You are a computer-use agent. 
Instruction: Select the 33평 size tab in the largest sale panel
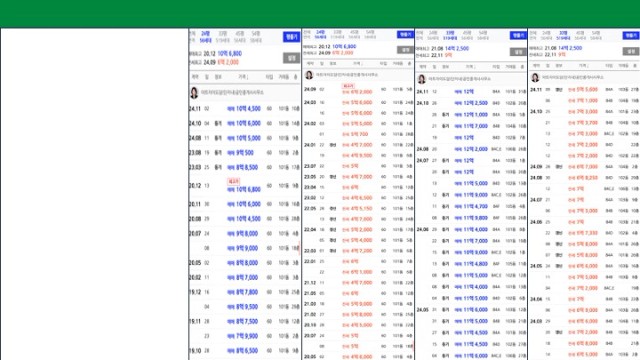point(222,37)
